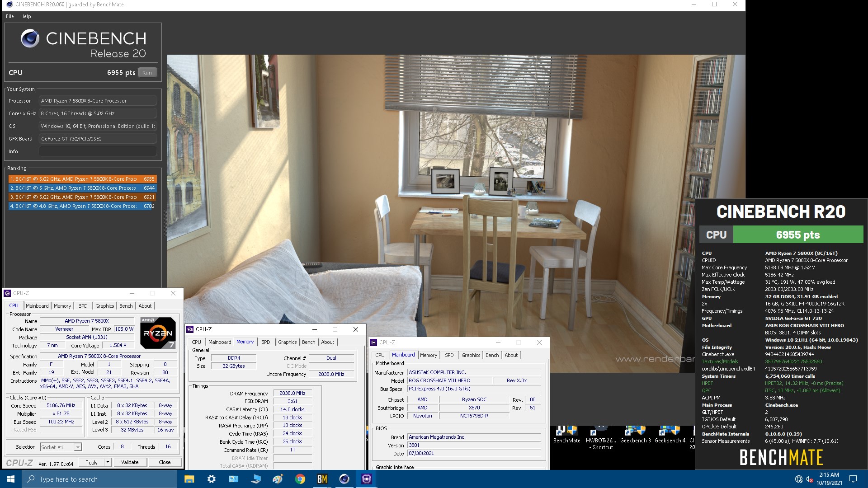The height and width of the screenshot is (488, 868).
Task: Open SPD tab in CPU-Z CPU window
Action: [83, 306]
